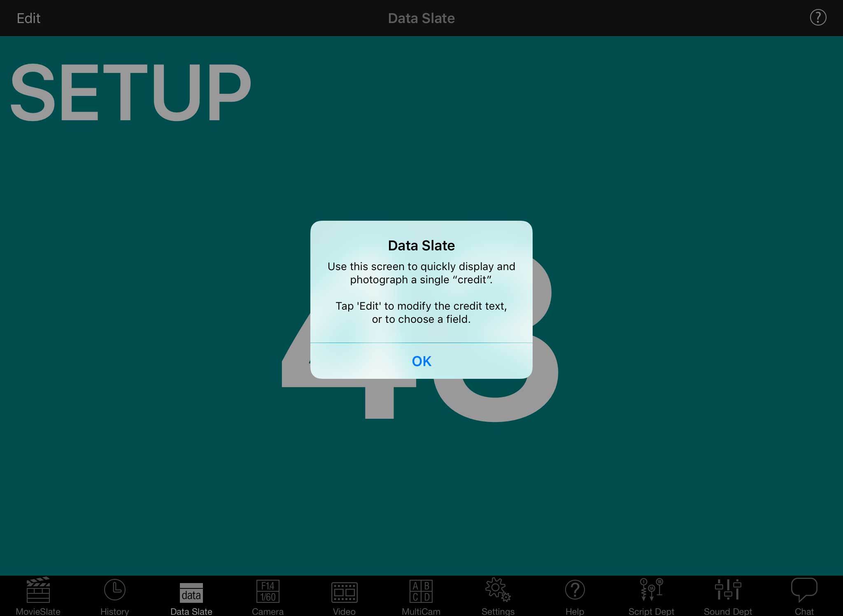Open the help question mark icon at top right
The width and height of the screenshot is (843, 616).
818,18
